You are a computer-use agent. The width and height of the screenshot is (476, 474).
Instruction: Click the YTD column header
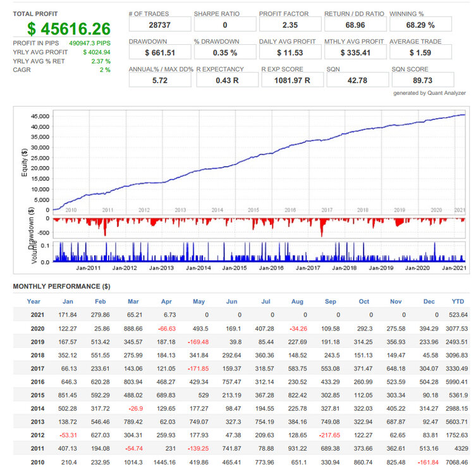[458, 301]
